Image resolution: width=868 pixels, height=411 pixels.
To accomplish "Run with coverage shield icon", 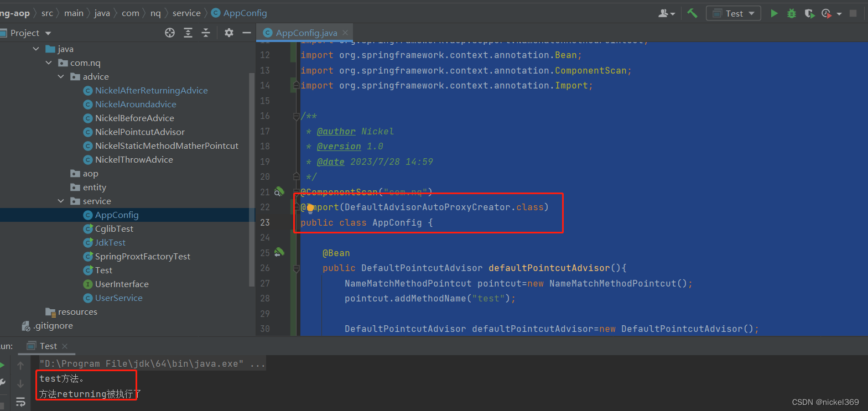I will point(809,13).
